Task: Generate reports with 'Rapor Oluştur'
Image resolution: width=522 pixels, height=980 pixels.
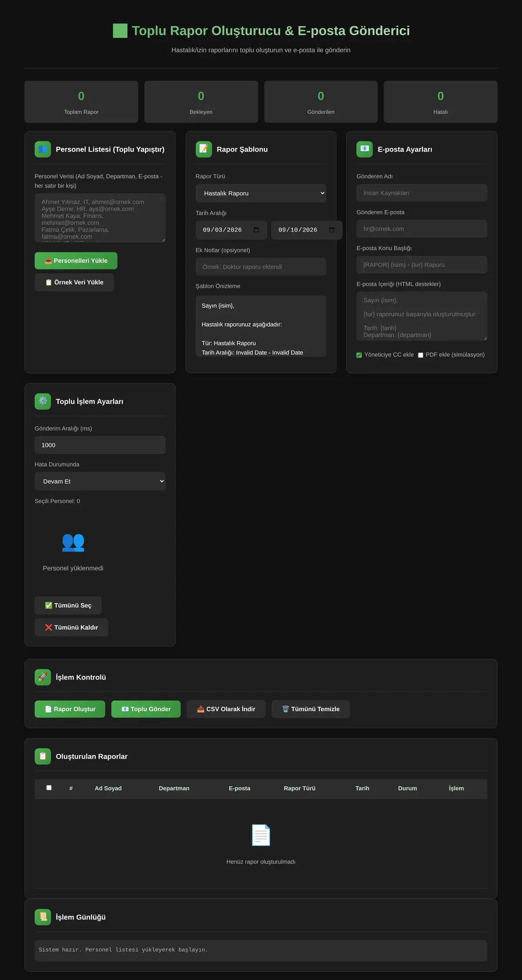Action: point(70,709)
